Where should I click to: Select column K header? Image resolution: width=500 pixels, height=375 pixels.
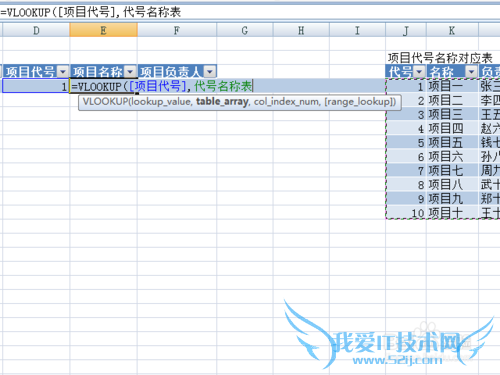[x=452, y=30]
